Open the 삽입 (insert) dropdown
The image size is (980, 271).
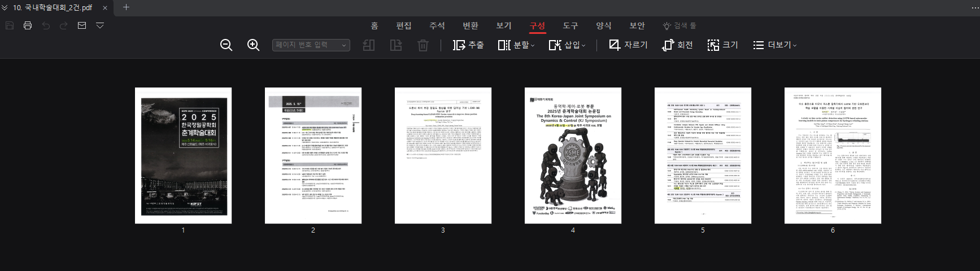pyautogui.click(x=567, y=45)
